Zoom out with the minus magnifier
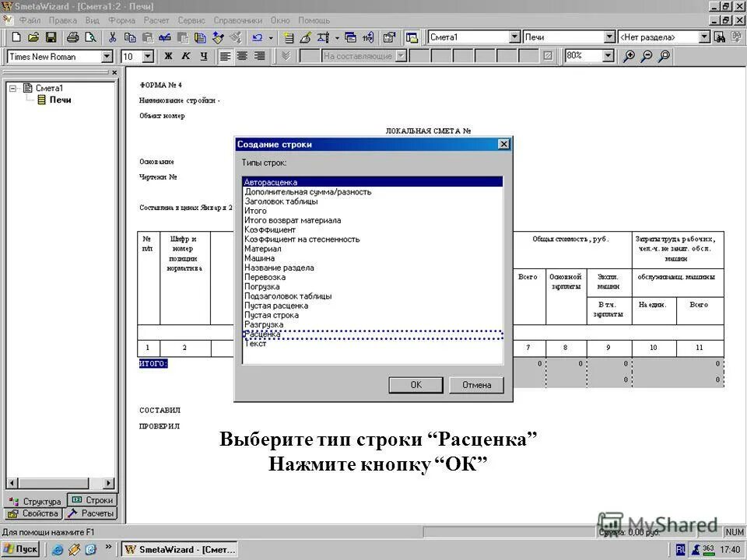 (647, 56)
